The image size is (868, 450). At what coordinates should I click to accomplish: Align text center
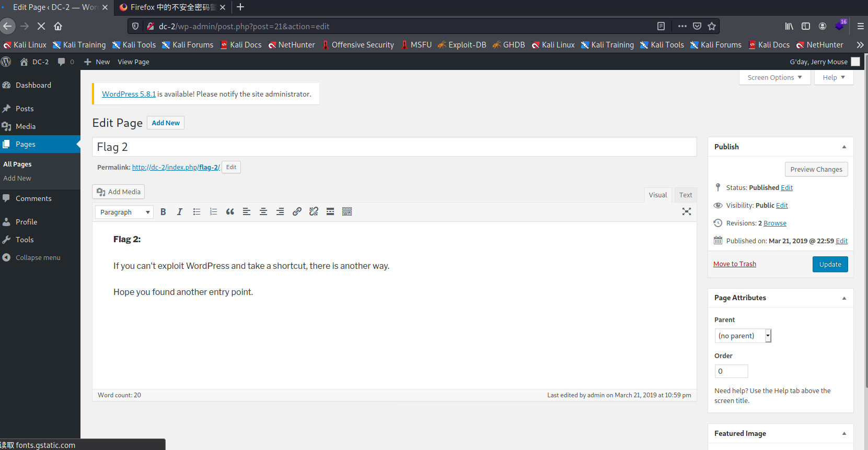(x=263, y=211)
